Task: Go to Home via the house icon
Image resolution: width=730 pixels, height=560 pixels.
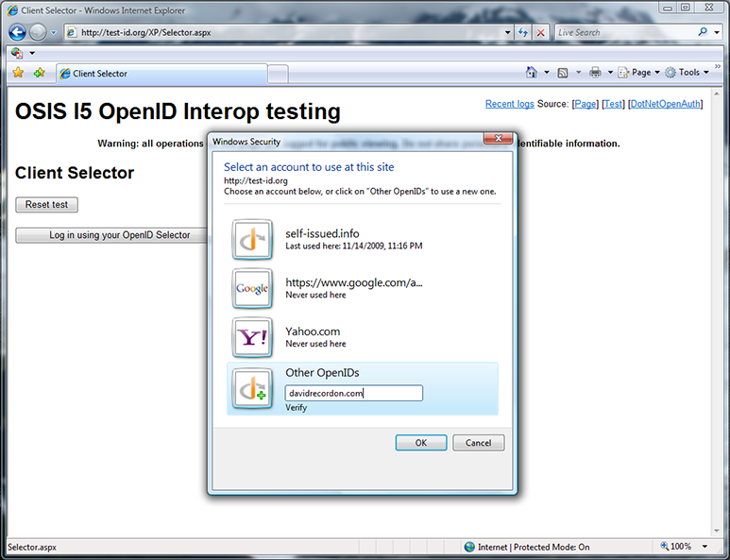Action: pos(532,73)
